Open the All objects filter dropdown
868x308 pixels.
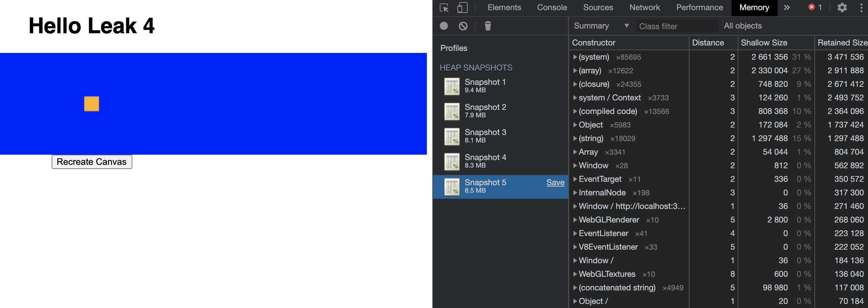coord(742,26)
